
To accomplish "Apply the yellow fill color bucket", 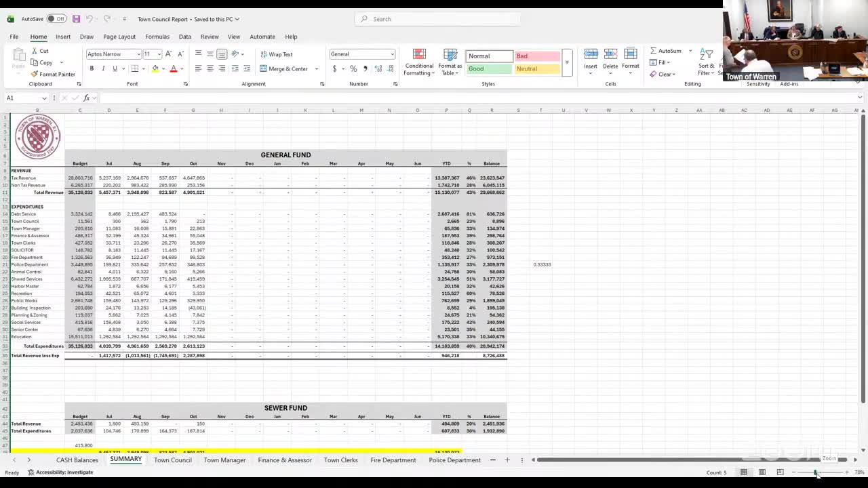I will pyautogui.click(x=155, y=68).
